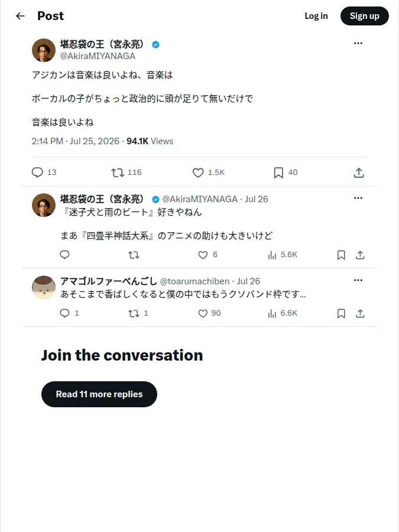Open the @AkiraMIYANAGA handle link in the main post
399x532 pixels.
(98, 56)
